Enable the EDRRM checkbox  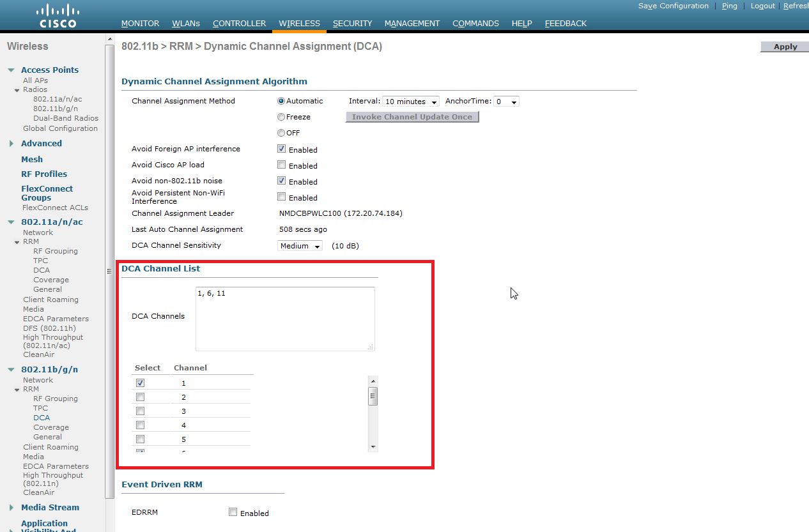point(233,512)
